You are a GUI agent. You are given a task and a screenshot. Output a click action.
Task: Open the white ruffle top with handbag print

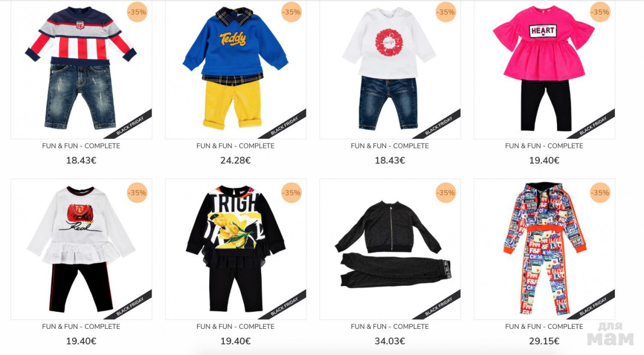point(81,249)
